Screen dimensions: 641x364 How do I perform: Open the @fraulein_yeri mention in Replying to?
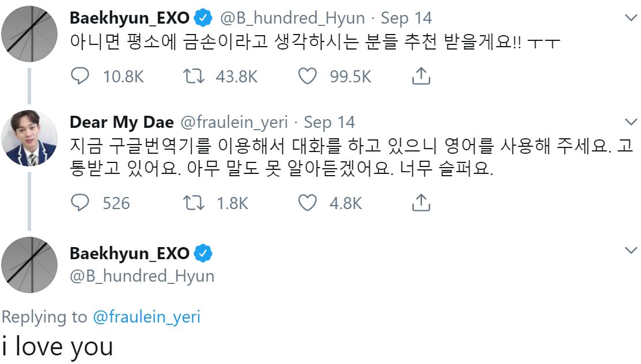146,317
